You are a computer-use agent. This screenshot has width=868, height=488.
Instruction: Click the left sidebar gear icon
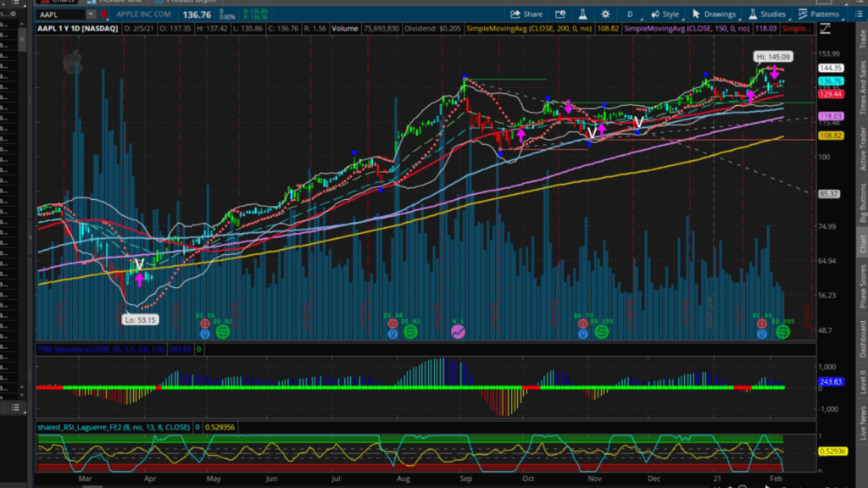14,14
